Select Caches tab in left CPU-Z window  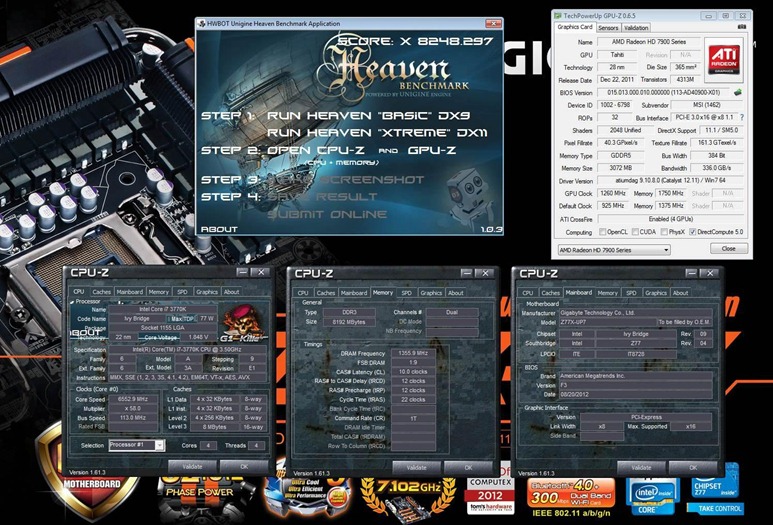(102, 292)
